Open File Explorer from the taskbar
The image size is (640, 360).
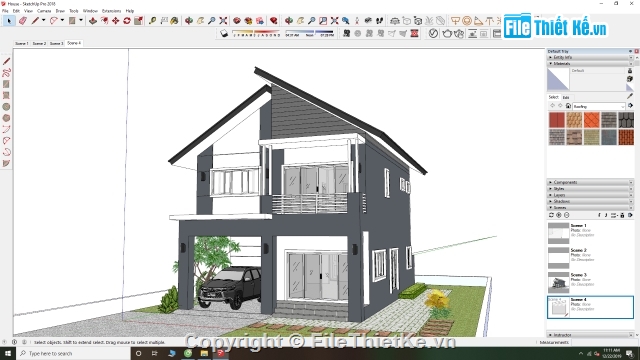coord(204,353)
